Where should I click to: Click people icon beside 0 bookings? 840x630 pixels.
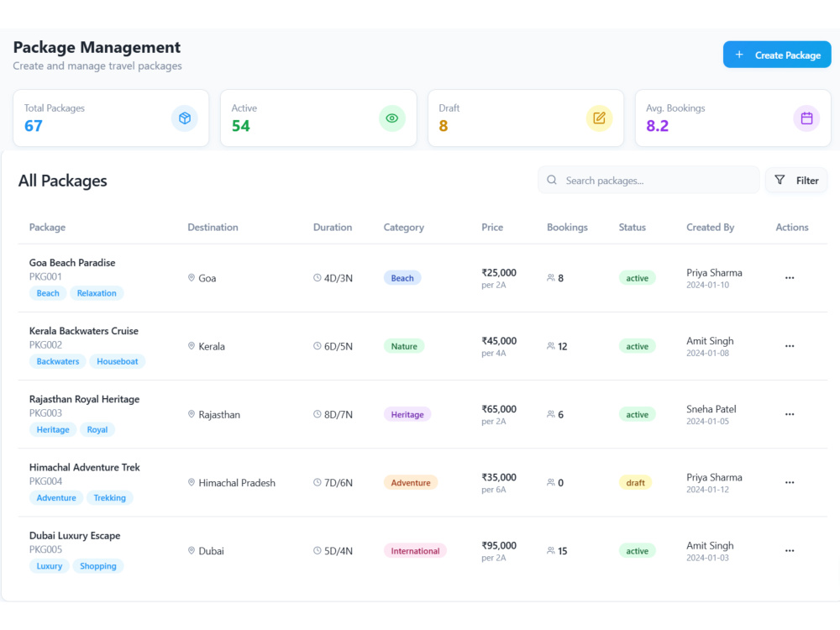[x=551, y=482]
